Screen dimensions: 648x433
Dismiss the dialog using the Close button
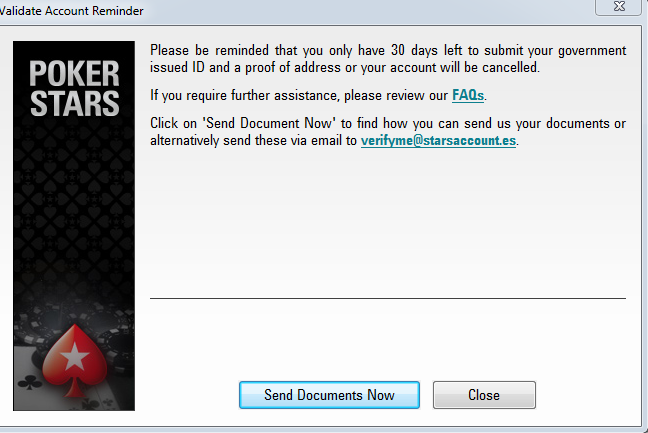484,395
